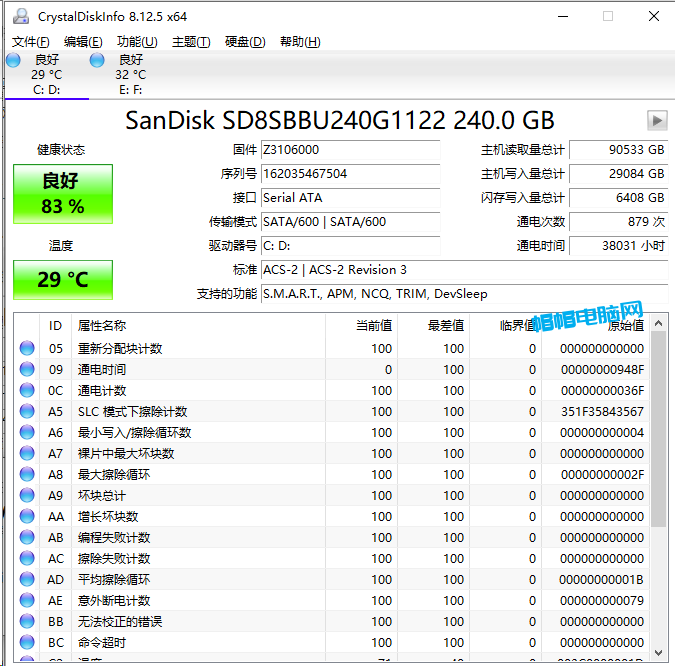
Task: Click the serial number field 162035467504
Action: (350, 174)
